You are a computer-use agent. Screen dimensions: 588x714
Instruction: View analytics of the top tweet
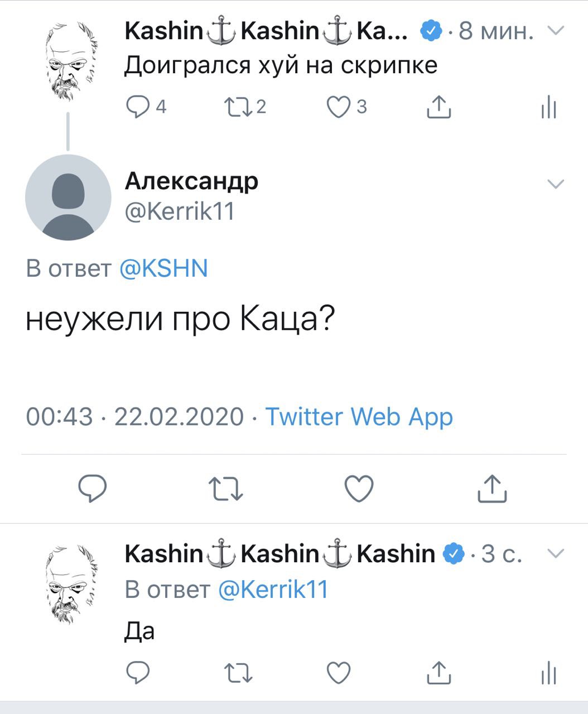tap(549, 107)
